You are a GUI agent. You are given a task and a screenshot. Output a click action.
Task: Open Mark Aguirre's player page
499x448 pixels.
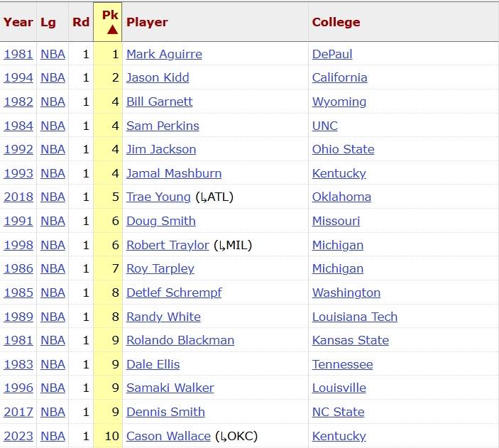pyautogui.click(x=164, y=54)
